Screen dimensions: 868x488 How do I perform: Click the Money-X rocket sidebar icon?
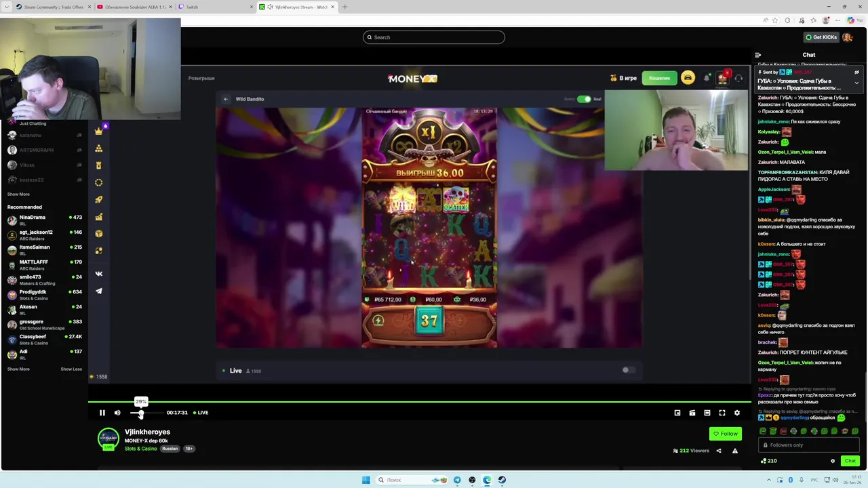tap(99, 199)
